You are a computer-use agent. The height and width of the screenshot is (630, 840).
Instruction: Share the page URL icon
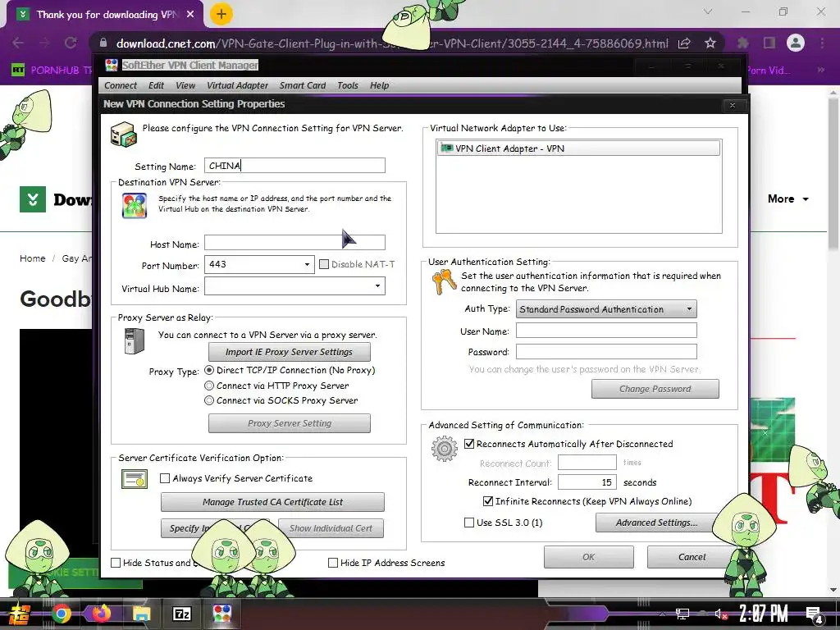[x=684, y=43]
